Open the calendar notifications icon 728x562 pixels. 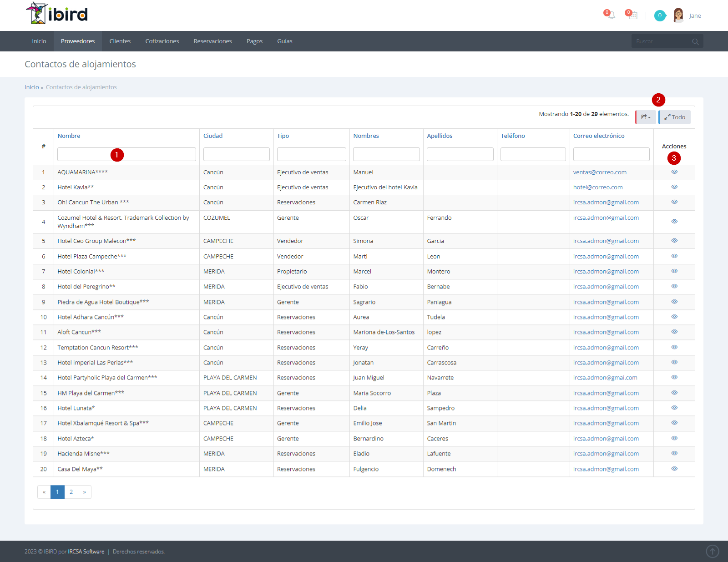pyautogui.click(x=632, y=15)
